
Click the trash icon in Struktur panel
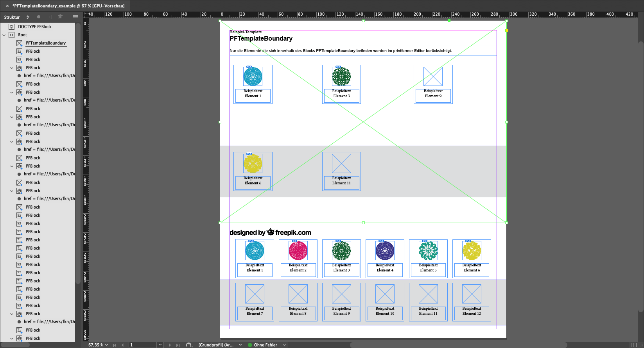pos(60,17)
